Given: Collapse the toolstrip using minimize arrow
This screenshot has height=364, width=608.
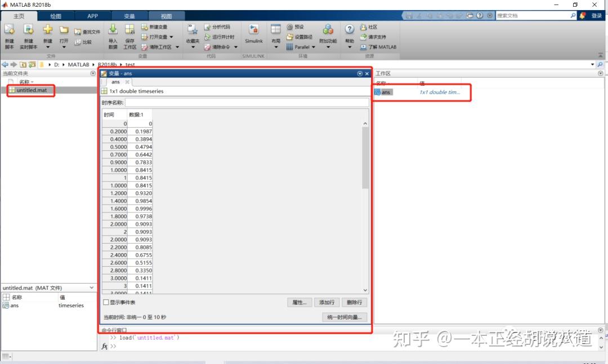Looking at the screenshot, I should tap(600, 56).
